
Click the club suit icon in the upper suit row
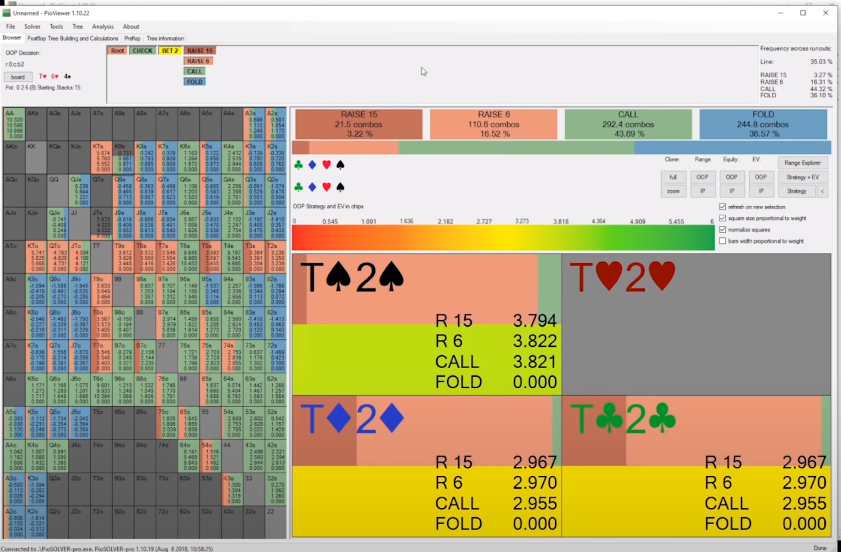298,163
